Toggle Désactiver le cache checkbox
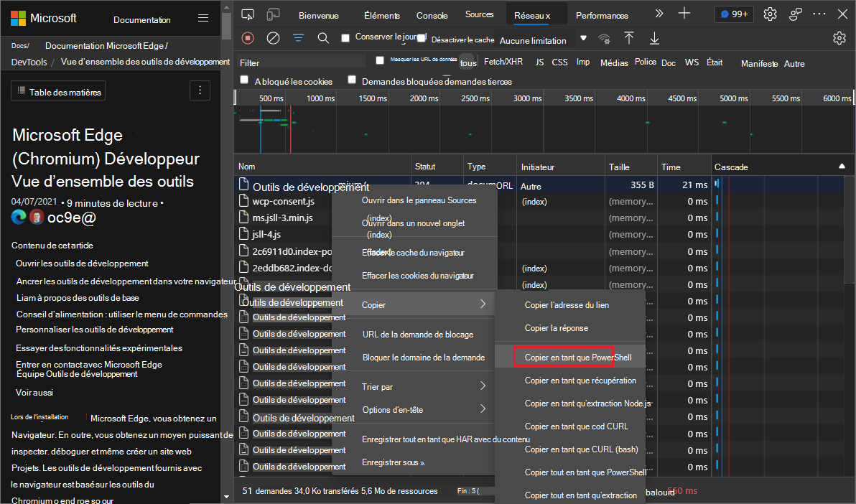The width and height of the screenshot is (856, 504). pos(422,37)
